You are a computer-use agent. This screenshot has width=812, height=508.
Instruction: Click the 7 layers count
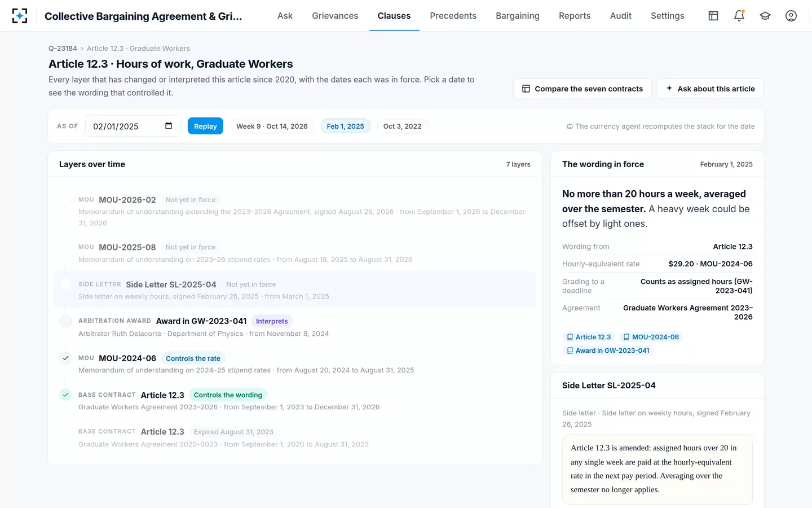tap(518, 164)
